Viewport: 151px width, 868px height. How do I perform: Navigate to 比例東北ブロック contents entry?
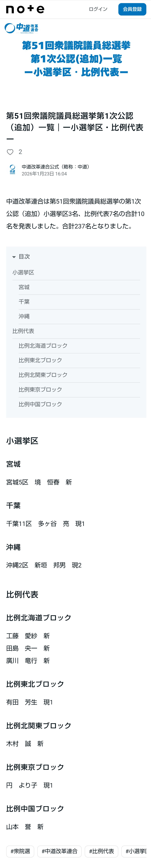point(40,360)
